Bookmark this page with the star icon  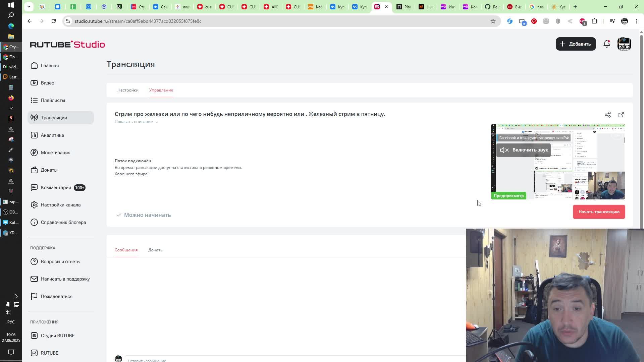[x=493, y=21]
